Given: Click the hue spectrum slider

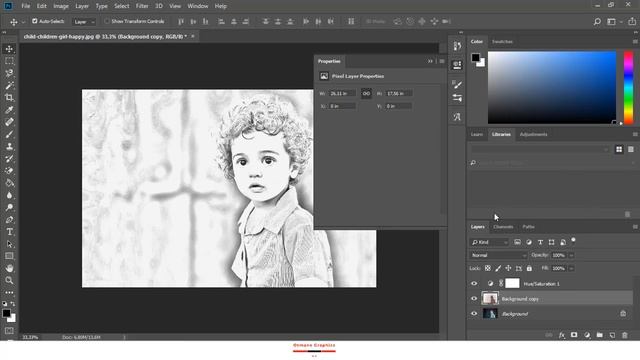Looking at the screenshot, I should 628,87.
